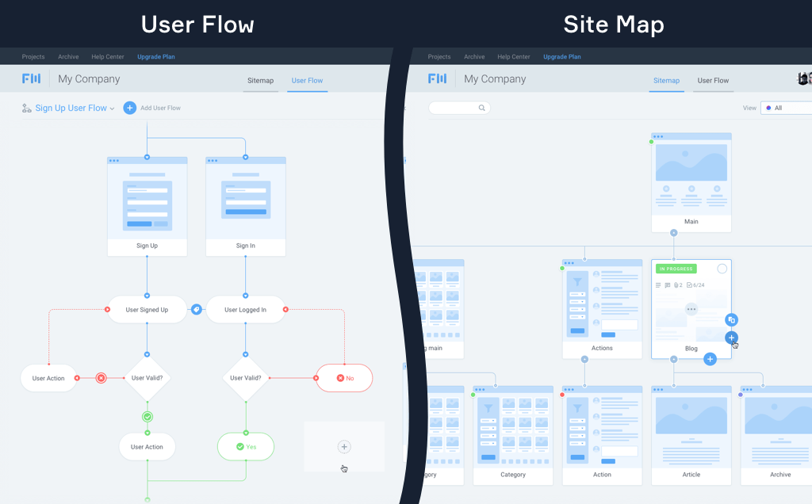Screen dimensions: 812x504
Task: Click the Upgrade Plan link
Action: pos(156,56)
